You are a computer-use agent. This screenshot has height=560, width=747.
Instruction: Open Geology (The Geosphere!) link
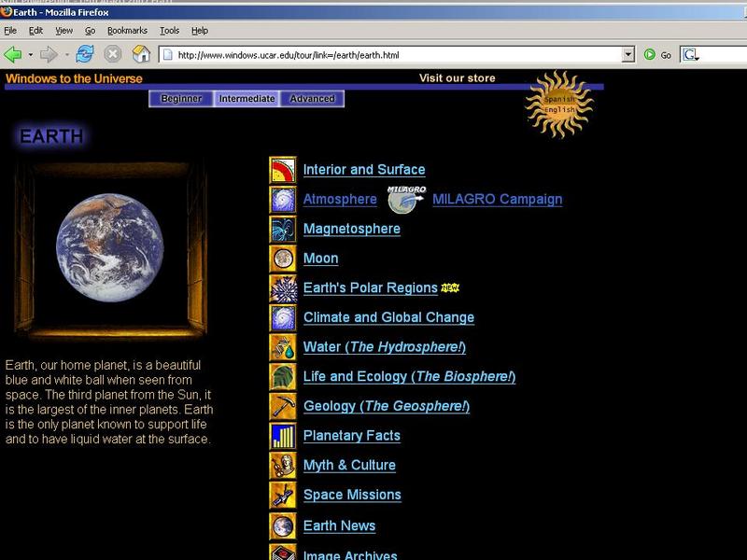387,406
